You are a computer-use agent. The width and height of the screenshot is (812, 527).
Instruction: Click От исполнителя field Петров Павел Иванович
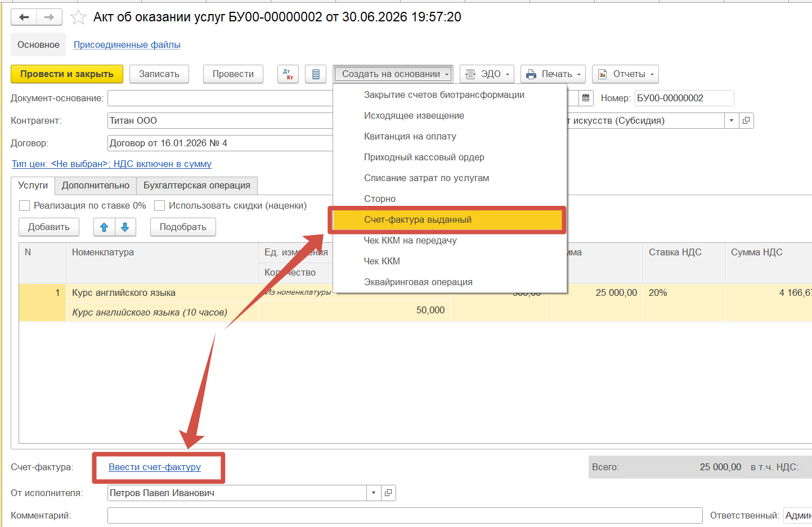pos(237,493)
